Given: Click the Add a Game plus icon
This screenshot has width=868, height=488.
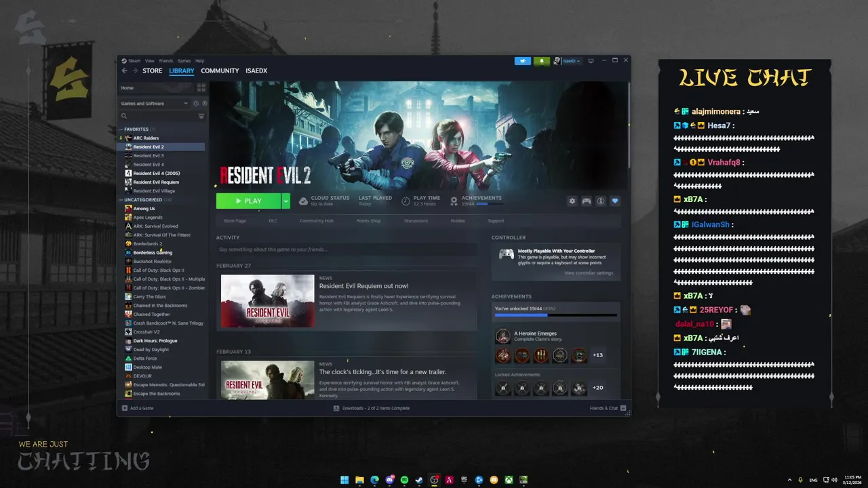Looking at the screenshot, I should point(125,408).
